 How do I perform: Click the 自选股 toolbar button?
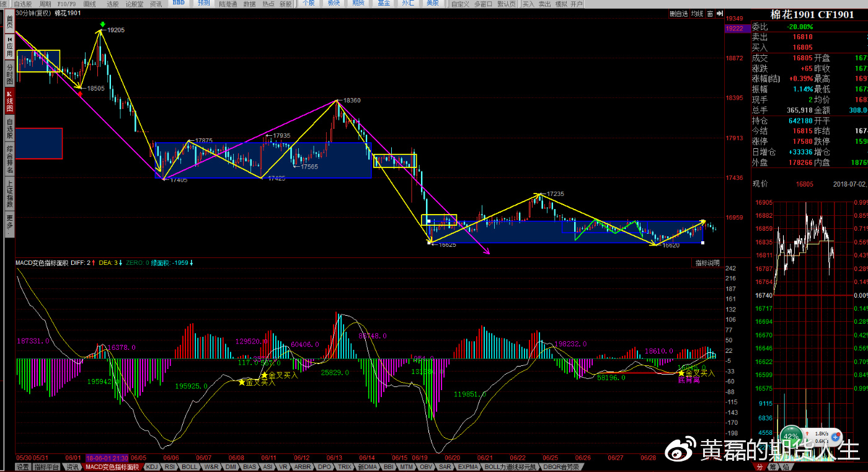[x=23, y=4]
